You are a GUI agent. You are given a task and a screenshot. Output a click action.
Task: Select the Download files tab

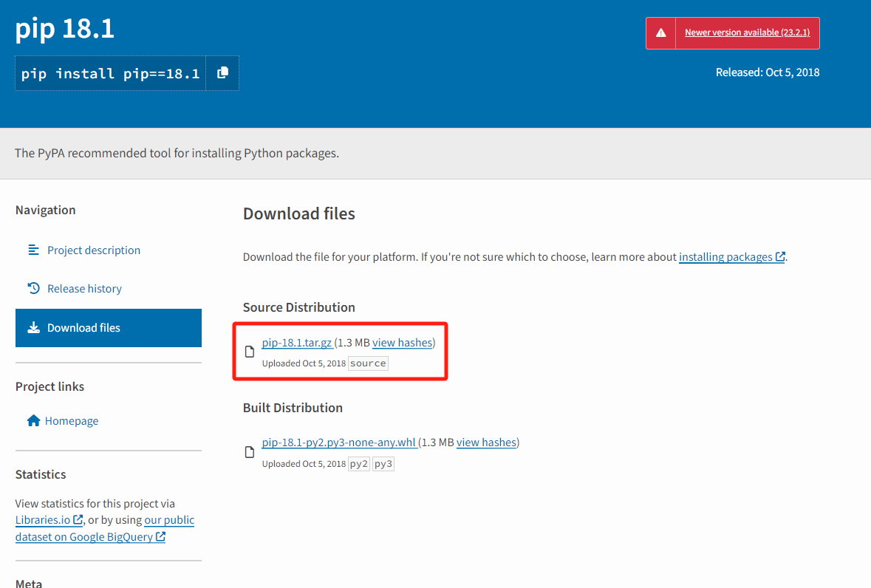coord(109,327)
